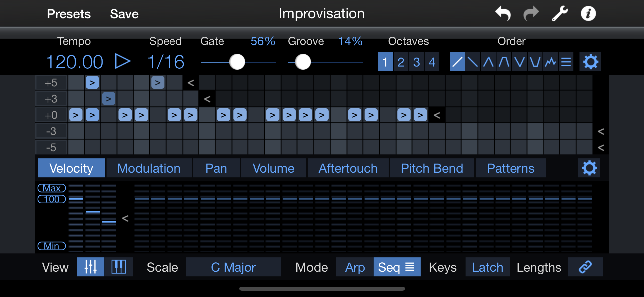644x297 pixels.
Task: Click the +3 row end marker arrow
Action: [x=207, y=99]
